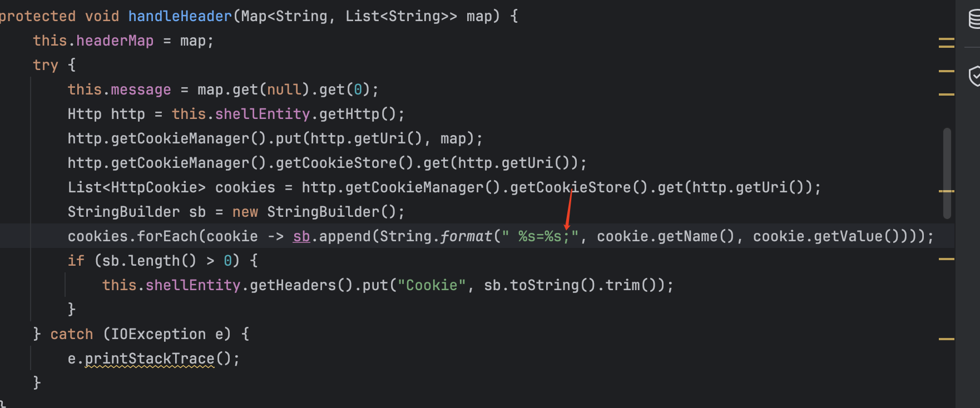Click warning marker beside the catch line
Image resolution: width=980 pixels, height=408 pixels.
(x=946, y=339)
